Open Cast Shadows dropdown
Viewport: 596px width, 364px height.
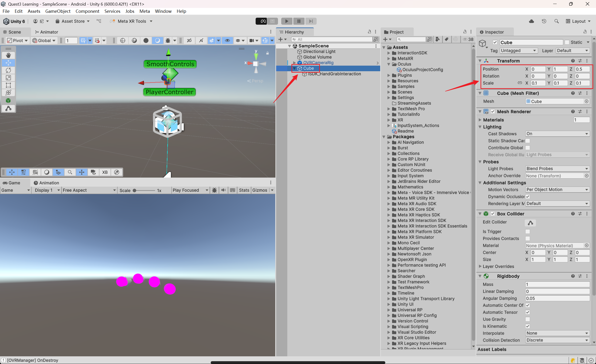557,134
